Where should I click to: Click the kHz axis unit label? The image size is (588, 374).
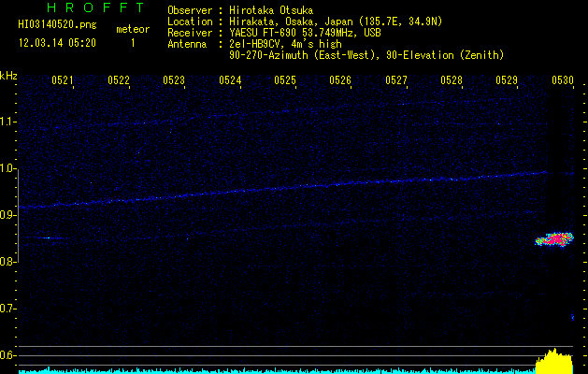click(x=8, y=76)
